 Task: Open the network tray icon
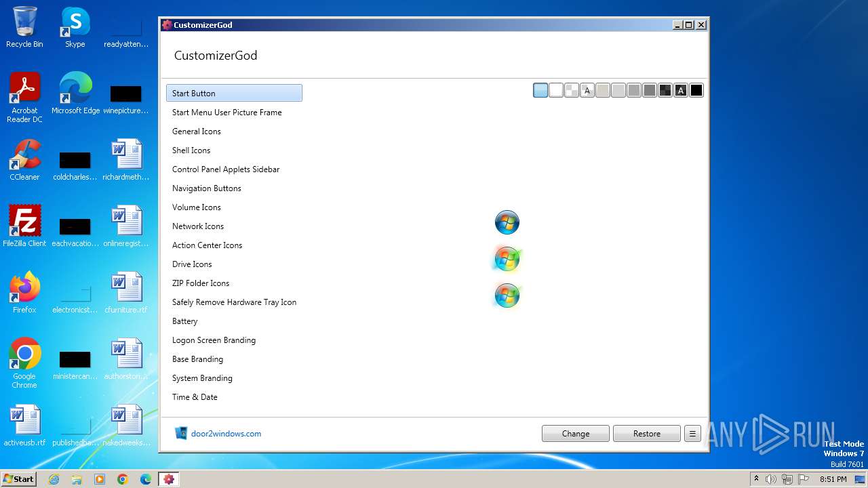(787, 479)
